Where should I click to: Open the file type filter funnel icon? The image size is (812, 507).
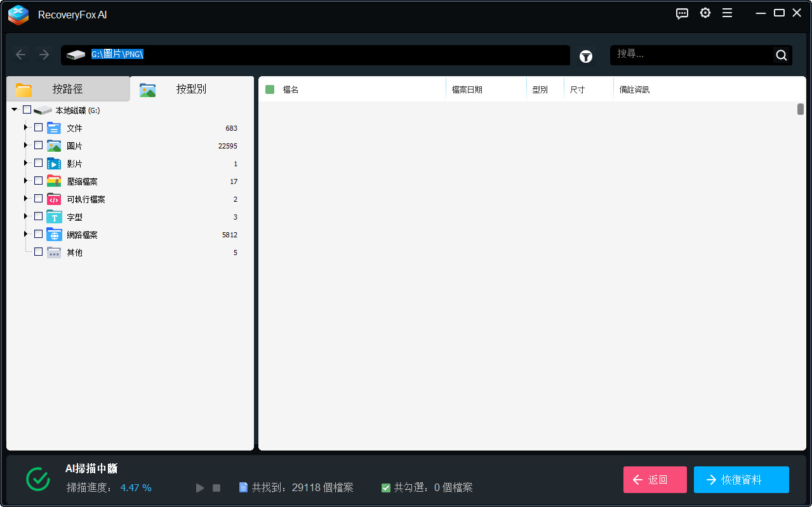click(585, 56)
